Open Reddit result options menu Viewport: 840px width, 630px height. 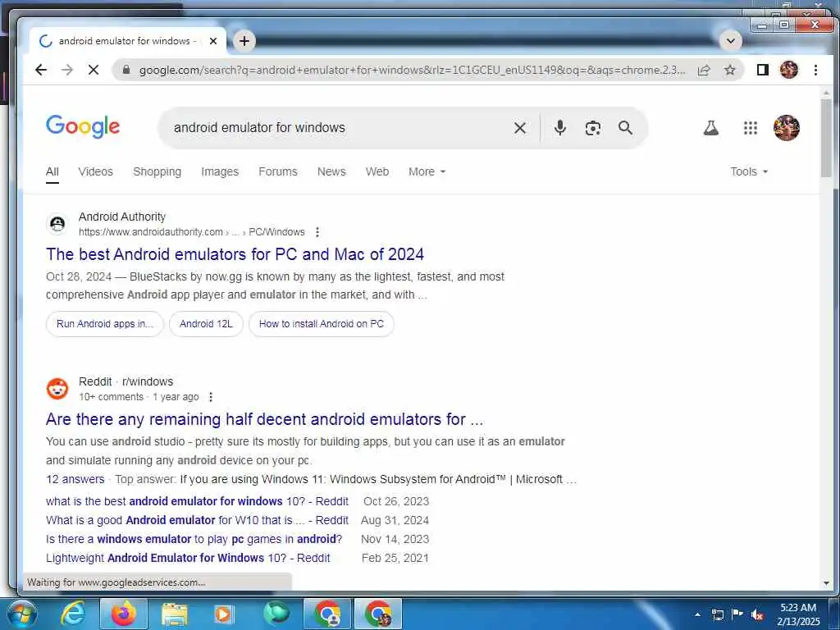click(211, 397)
